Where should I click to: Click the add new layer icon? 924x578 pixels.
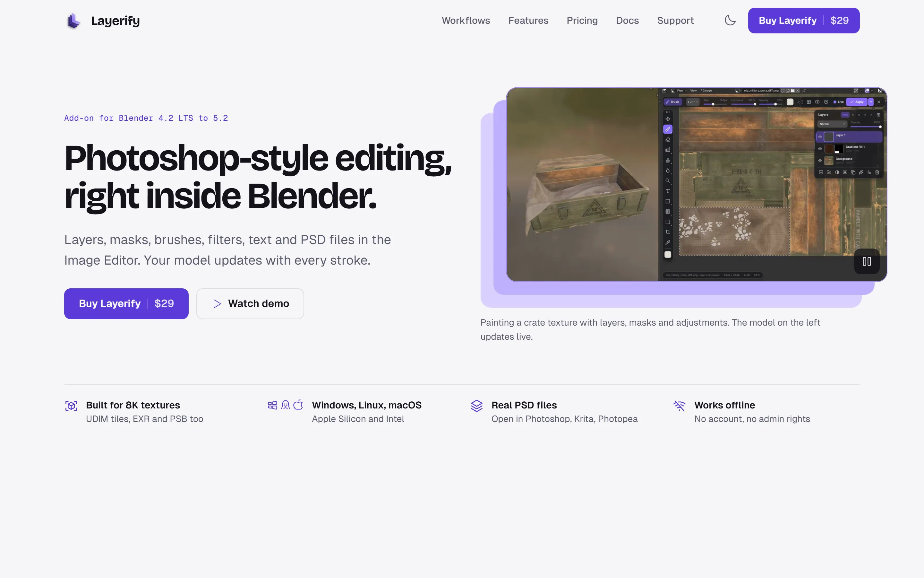point(821,172)
